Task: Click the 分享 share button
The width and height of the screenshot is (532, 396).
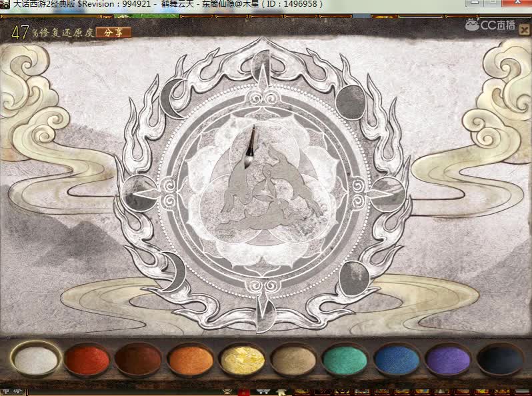Action: tap(113, 32)
